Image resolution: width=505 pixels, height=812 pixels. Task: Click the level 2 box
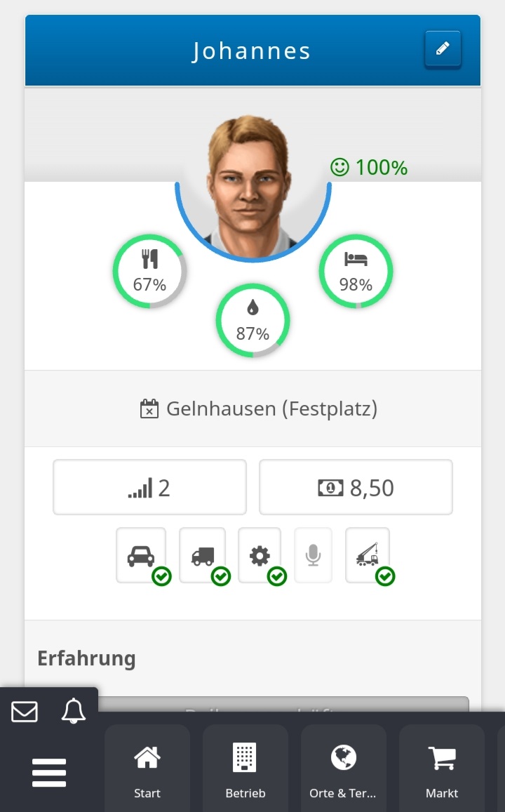(149, 487)
